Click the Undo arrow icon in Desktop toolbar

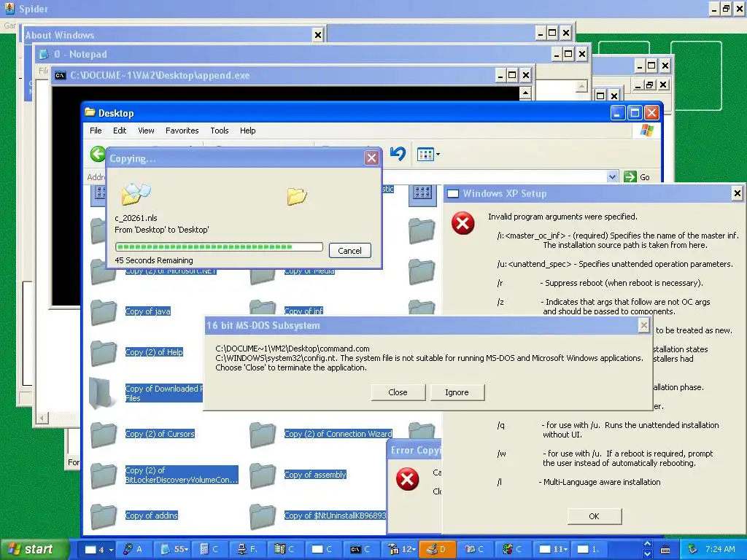398,154
